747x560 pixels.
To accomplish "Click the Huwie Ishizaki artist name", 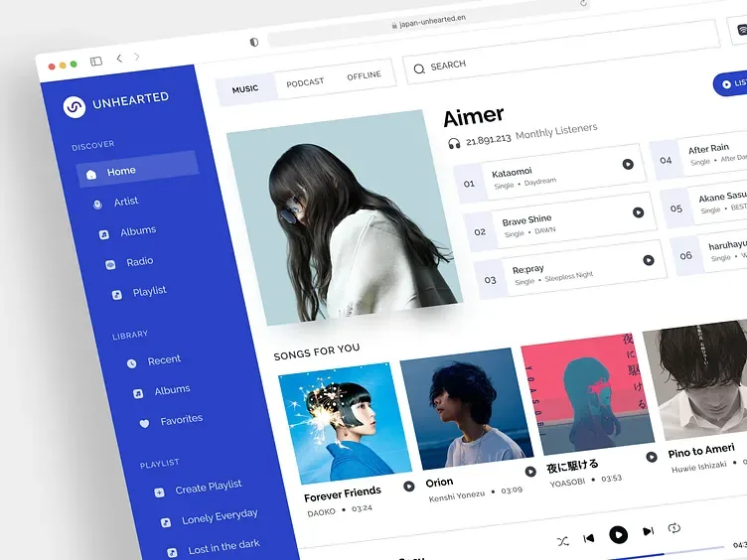I will click(x=699, y=467).
